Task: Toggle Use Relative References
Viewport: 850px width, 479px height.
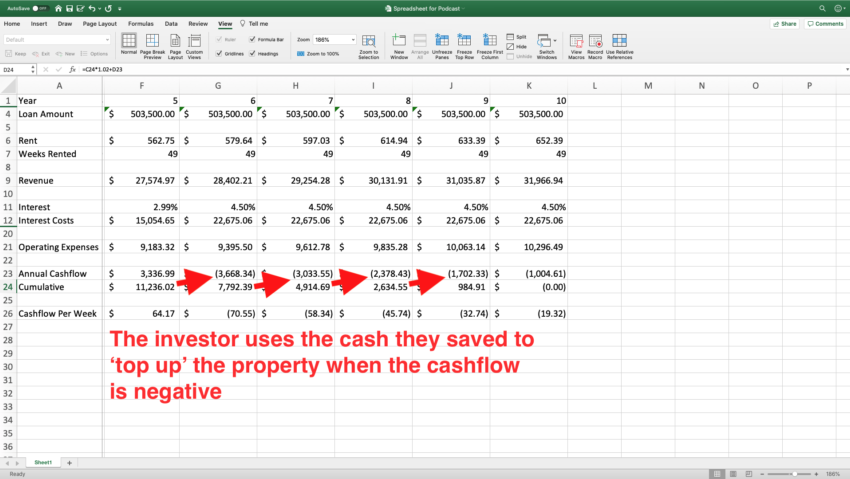Action: point(620,47)
